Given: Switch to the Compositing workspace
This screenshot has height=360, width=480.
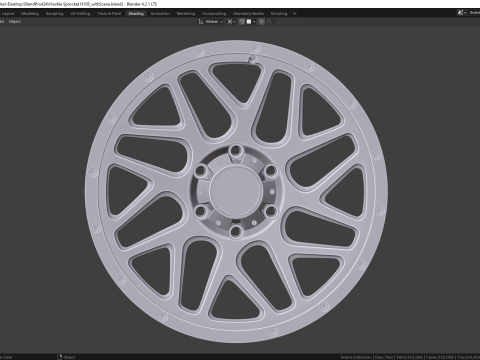Looking at the screenshot, I should (x=214, y=14).
